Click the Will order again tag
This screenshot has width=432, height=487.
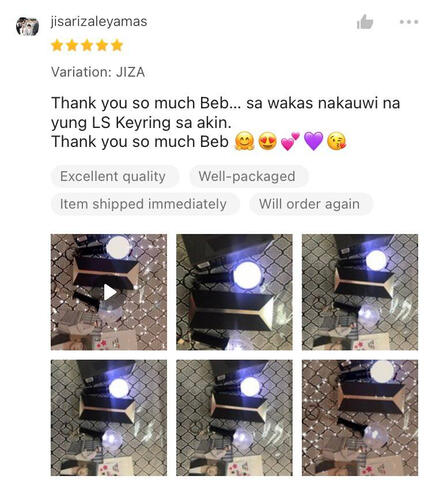click(310, 204)
